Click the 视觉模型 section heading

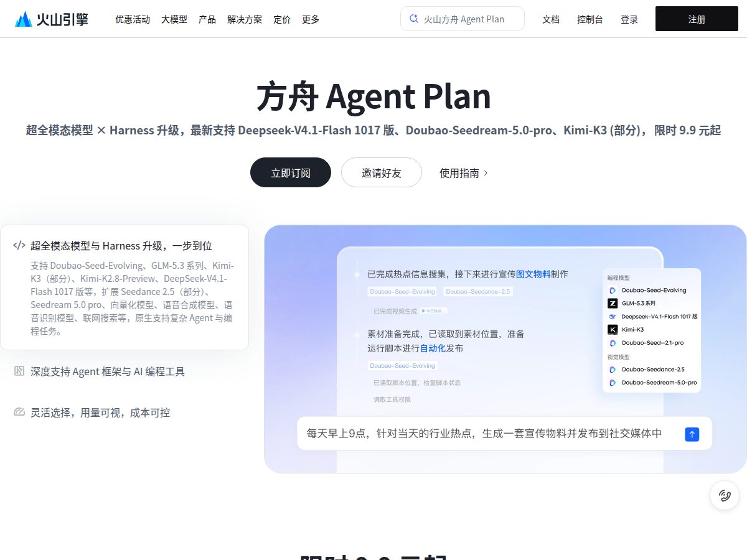618,357
